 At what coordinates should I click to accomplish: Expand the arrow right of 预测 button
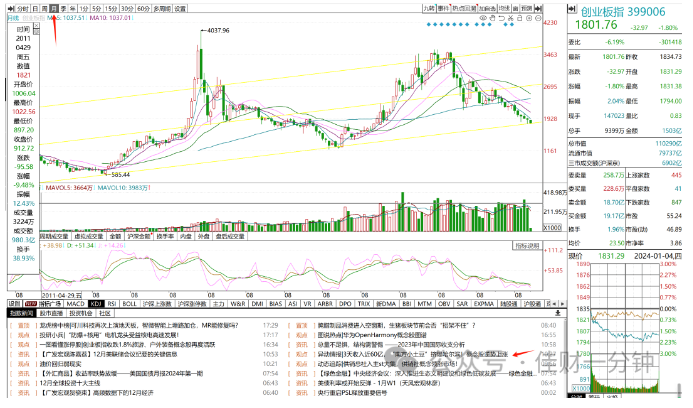(x=538, y=8)
